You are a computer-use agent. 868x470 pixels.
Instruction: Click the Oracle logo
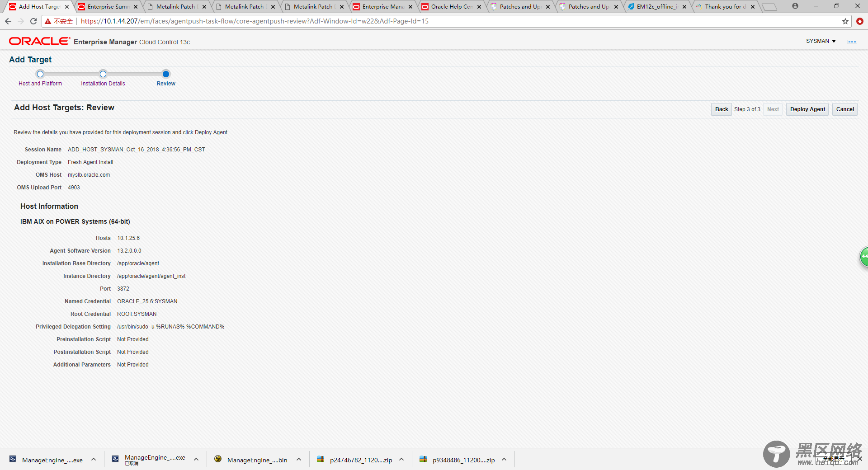coord(39,41)
